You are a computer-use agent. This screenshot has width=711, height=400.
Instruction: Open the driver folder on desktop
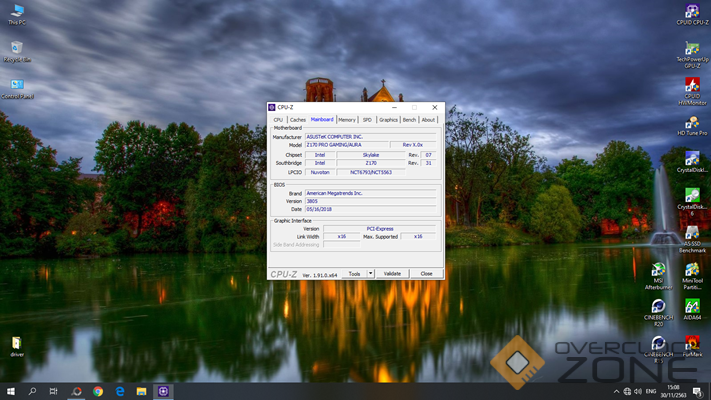pos(17,346)
